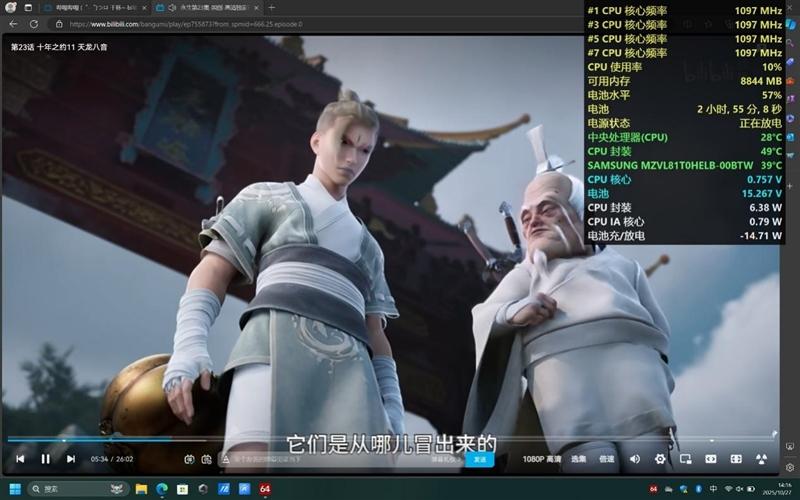Toggle widescreen theater mode
The image size is (800, 500).
click(x=711, y=459)
